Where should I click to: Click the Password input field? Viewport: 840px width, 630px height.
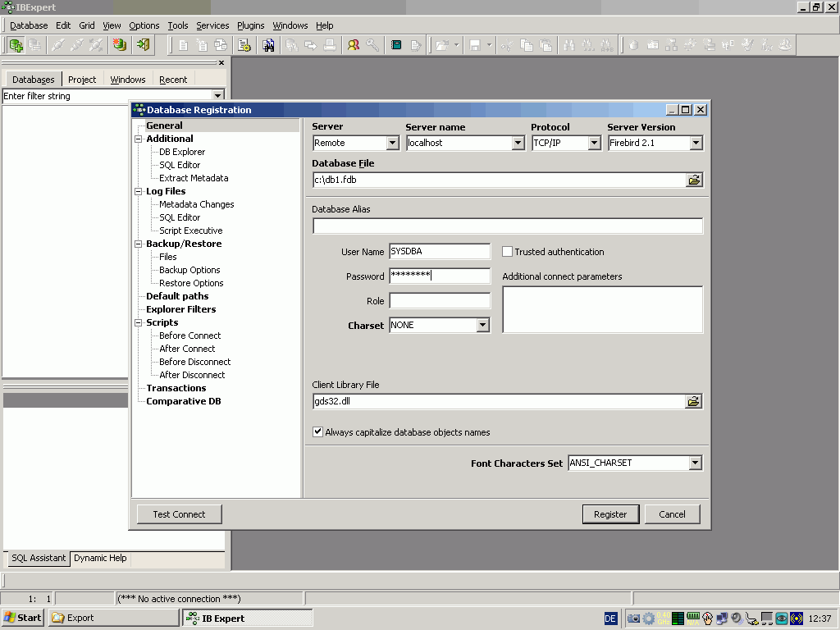440,276
